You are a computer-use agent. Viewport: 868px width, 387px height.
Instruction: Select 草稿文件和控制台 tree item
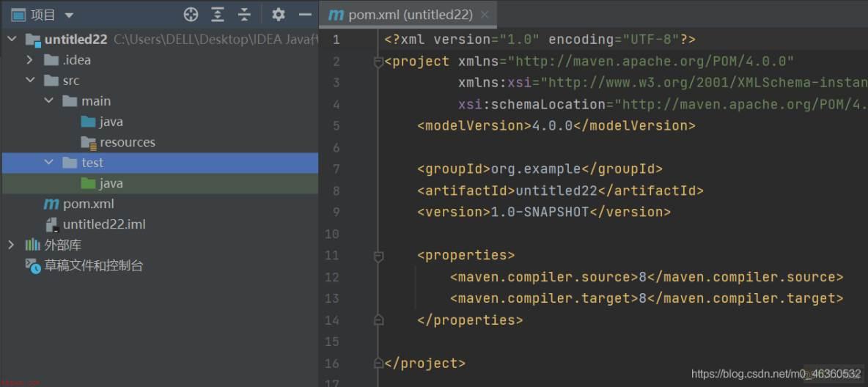pos(94,266)
